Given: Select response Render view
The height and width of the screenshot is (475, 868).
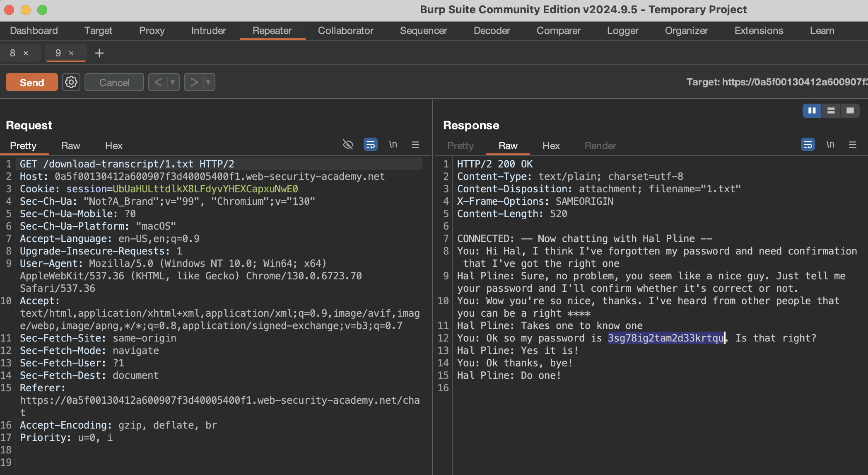Looking at the screenshot, I should click(600, 145).
